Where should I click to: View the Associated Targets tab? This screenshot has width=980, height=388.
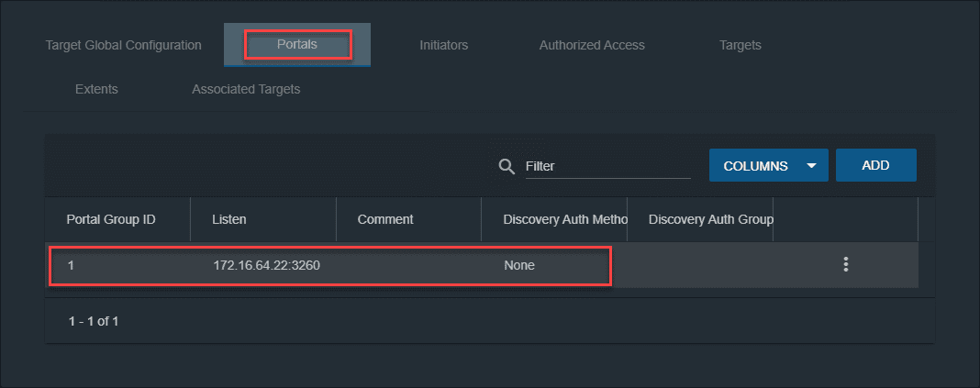[x=246, y=89]
